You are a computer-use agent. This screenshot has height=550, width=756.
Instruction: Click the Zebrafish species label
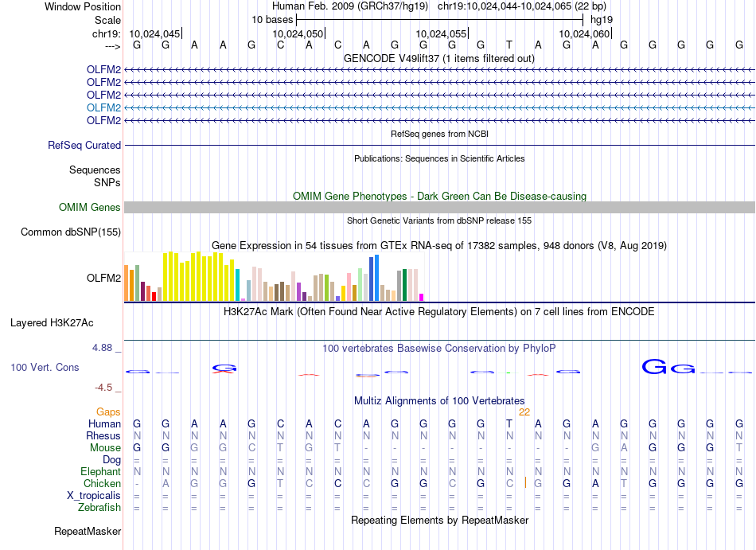pos(99,508)
